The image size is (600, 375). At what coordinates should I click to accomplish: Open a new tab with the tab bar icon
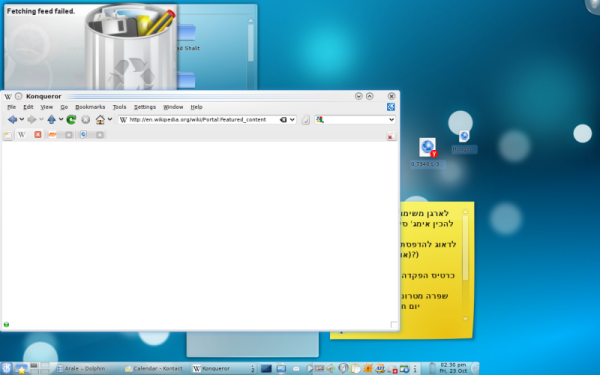point(8,135)
